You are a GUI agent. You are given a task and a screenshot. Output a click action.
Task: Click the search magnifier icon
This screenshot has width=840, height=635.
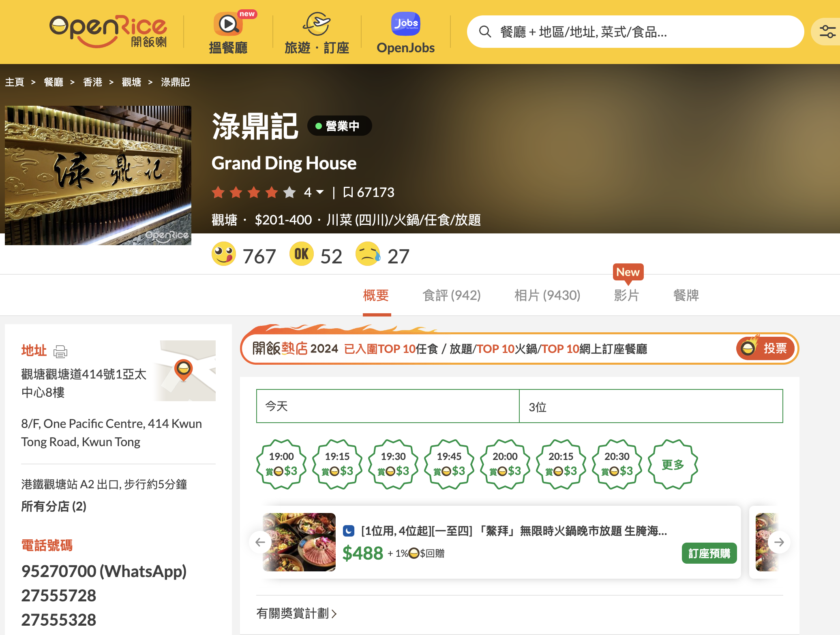click(x=485, y=32)
